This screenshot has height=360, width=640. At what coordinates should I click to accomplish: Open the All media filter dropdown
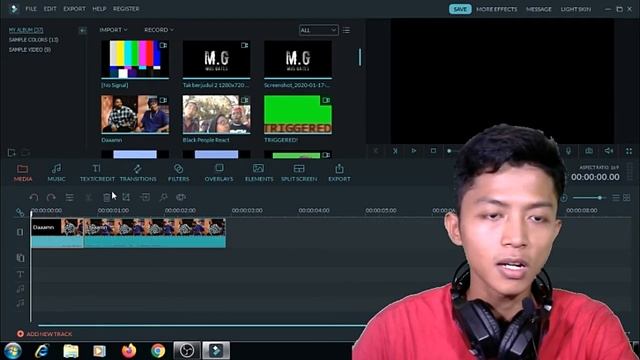click(x=318, y=30)
